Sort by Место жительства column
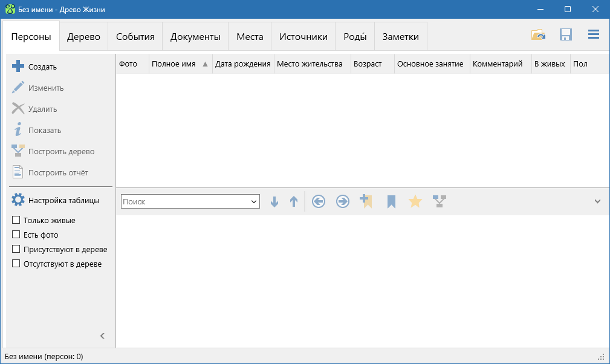The width and height of the screenshot is (610, 364). tap(313, 63)
